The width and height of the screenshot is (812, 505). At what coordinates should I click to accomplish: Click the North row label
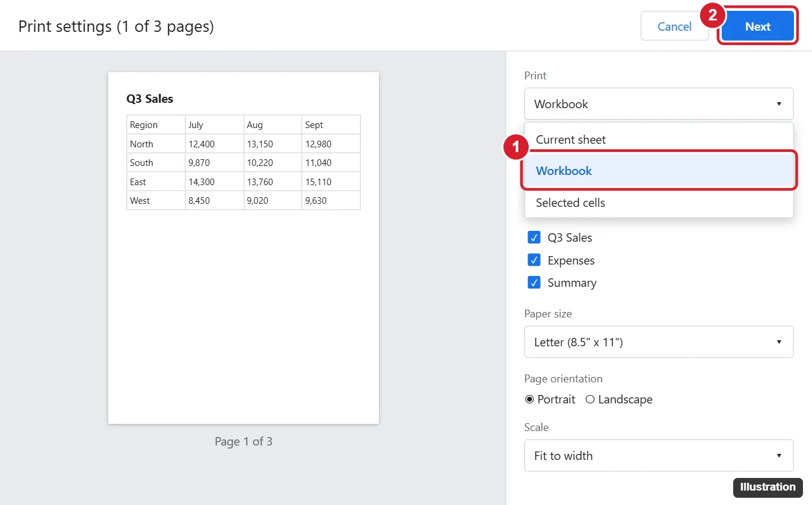point(156,144)
